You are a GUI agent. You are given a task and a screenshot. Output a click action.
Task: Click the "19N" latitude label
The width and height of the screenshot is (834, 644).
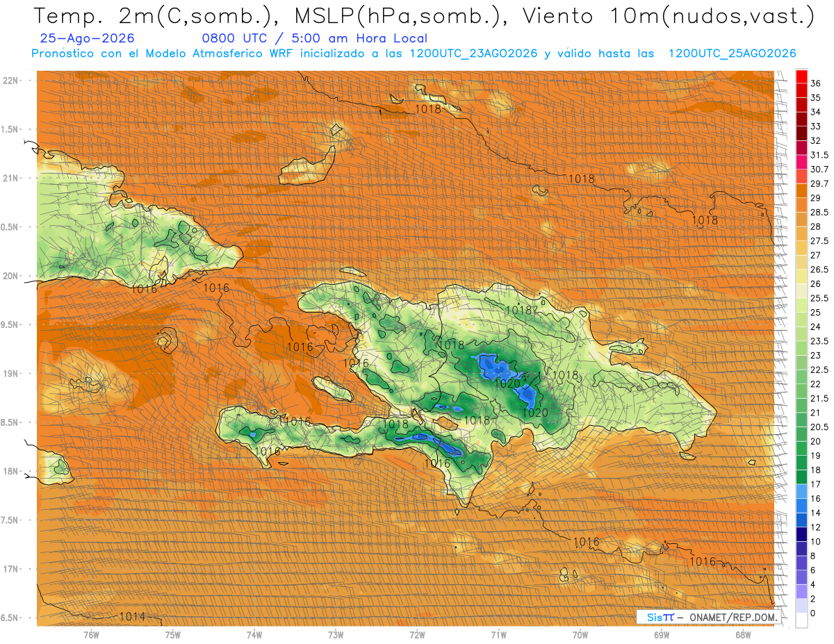11,374
